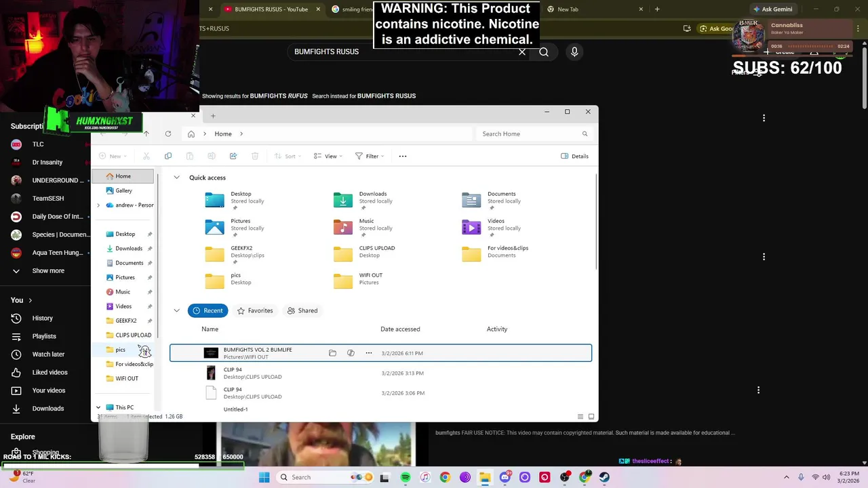Select the Favorites filter tab
This screenshot has height=488, width=868.
tap(255, 310)
